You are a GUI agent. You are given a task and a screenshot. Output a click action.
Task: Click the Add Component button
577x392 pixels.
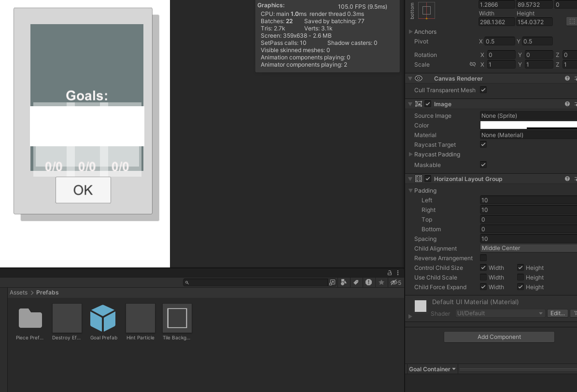pyautogui.click(x=499, y=336)
